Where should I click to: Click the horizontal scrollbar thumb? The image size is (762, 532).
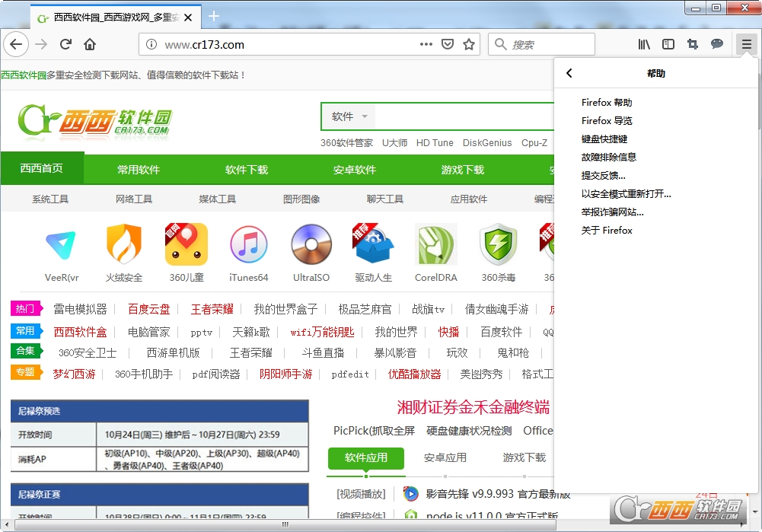[x=285, y=524]
